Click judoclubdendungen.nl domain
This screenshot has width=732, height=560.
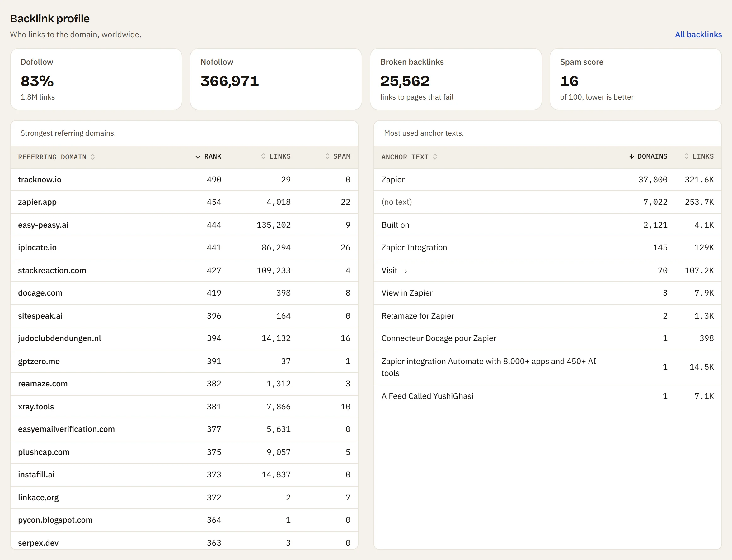(59, 338)
